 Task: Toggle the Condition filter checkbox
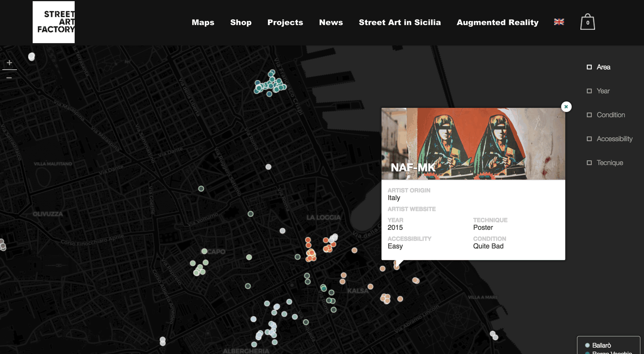[589, 115]
